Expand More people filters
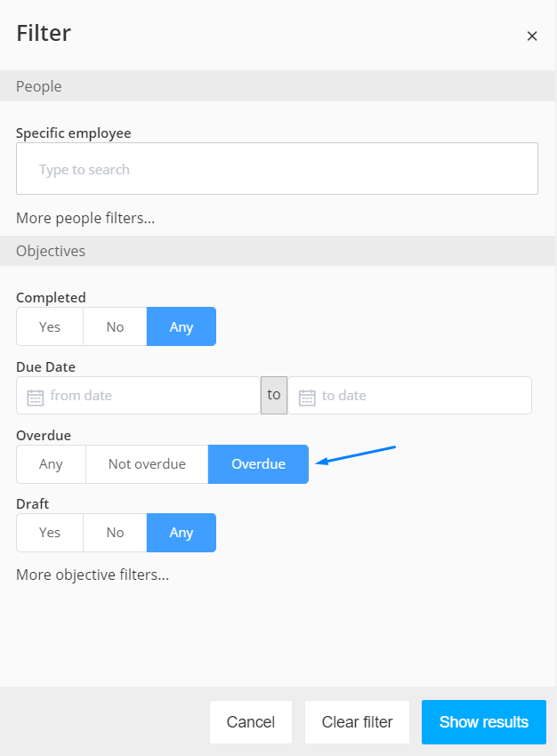The image size is (557, 756). click(85, 218)
